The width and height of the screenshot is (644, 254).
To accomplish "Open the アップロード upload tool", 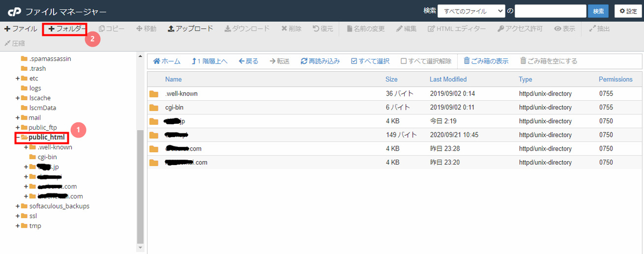I will click(x=191, y=28).
